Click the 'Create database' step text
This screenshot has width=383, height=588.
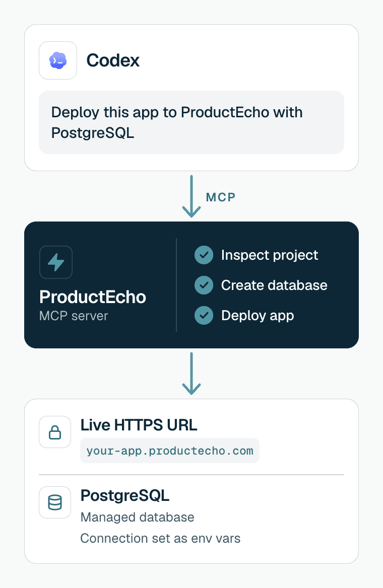[274, 285]
